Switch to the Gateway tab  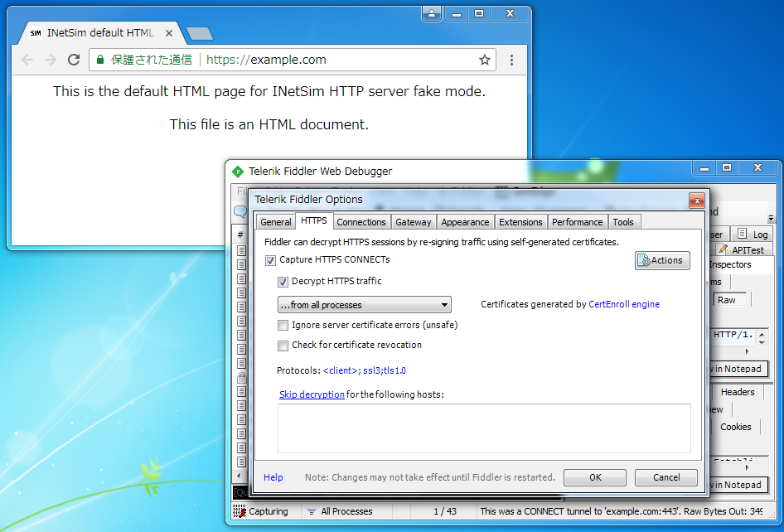(413, 222)
